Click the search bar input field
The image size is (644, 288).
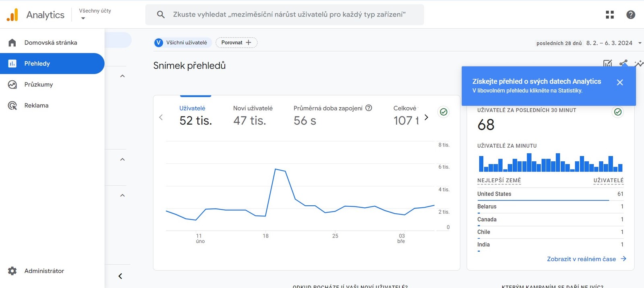click(x=289, y=15)
